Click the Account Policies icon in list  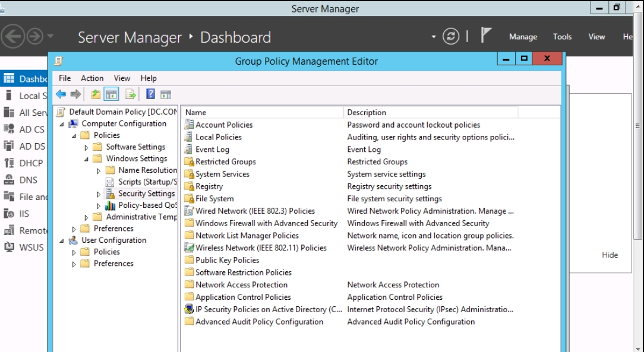point(188,124)
